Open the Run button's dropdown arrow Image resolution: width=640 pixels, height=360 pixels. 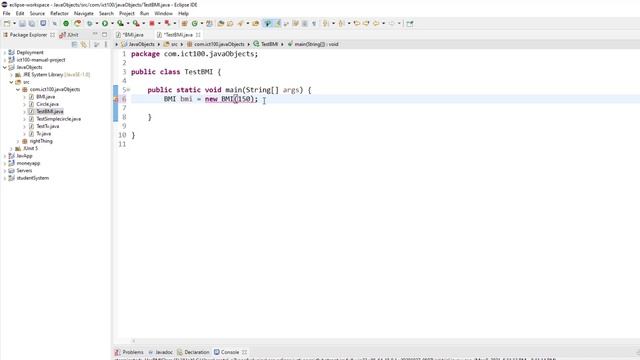click(112, 24)
